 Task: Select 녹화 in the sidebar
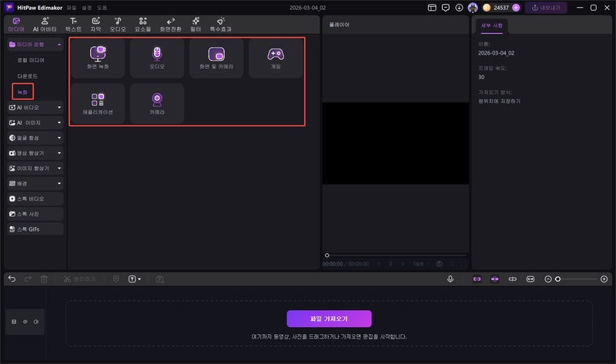coord(23,92)
